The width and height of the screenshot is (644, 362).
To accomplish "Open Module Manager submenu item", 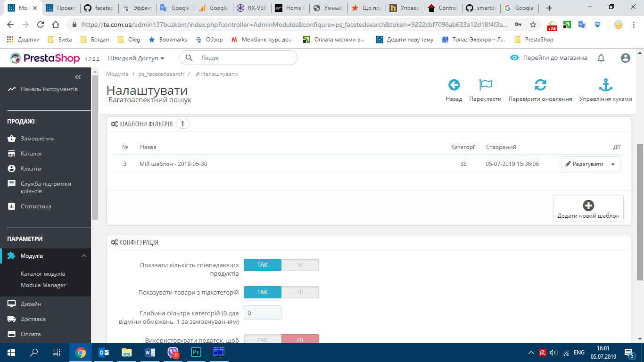I will 43,285.
